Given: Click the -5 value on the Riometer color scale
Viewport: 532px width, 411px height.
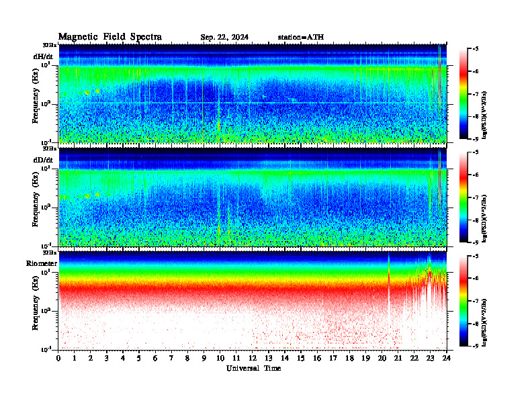Looking at the screenshot, I should tap(476, 256).
